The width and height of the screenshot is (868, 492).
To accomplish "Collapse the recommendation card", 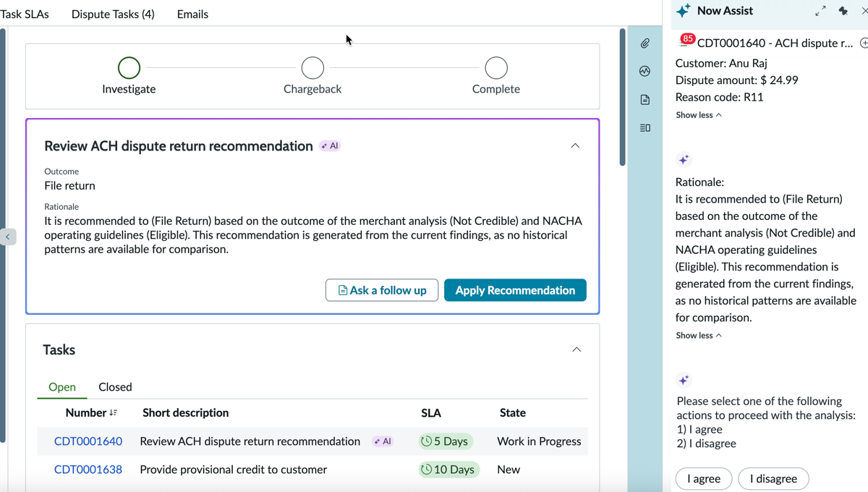I will [575, 146].
